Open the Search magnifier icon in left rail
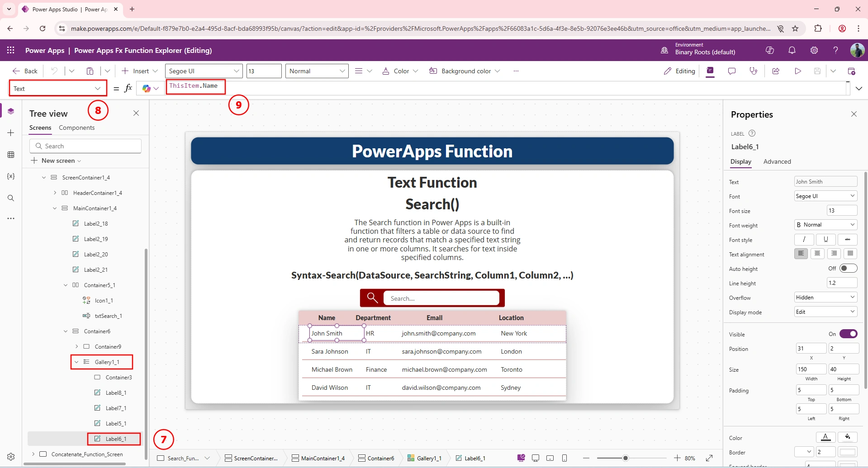 coord(11,198)
